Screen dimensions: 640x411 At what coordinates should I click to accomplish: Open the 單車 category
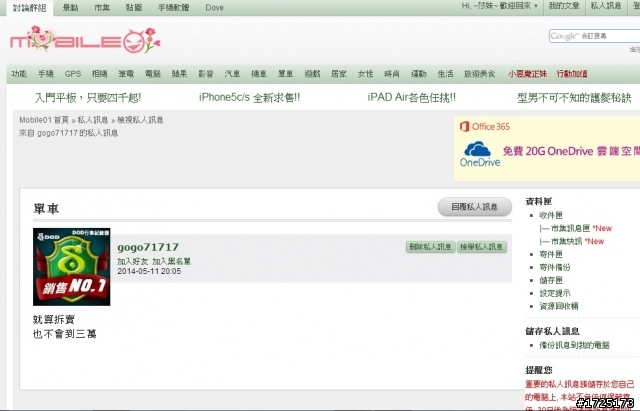coord(286,74)
